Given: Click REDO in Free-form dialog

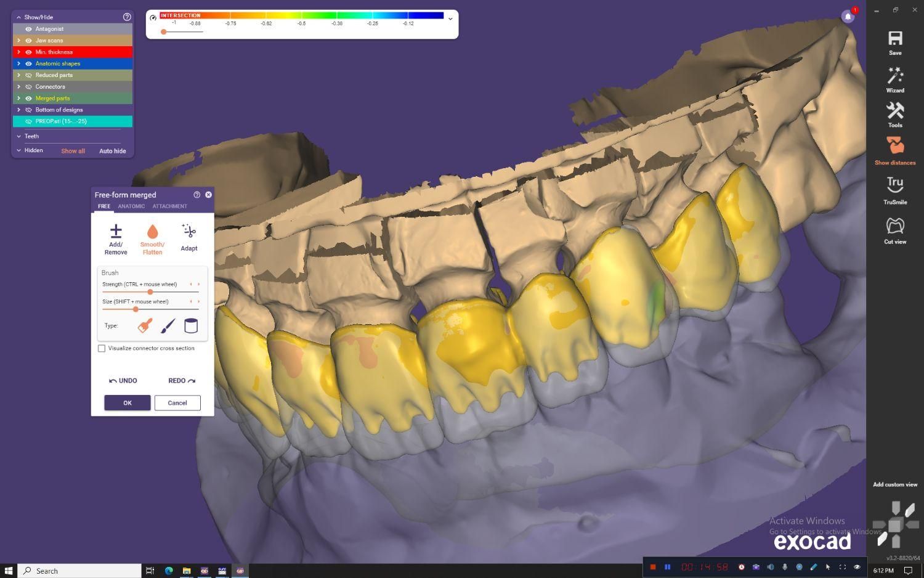Looking at the screenshot, I should click(182, 381).
